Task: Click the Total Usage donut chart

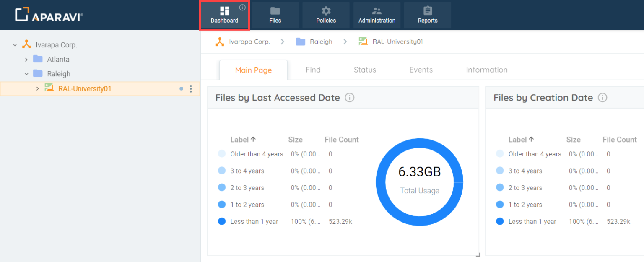Action: point(419,181)
